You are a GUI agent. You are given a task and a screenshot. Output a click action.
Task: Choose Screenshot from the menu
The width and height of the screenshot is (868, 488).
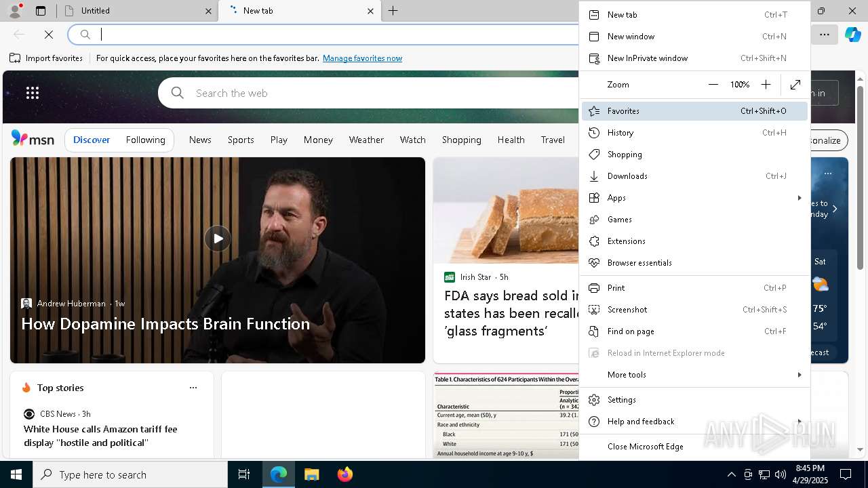click(x=694, y=310)
